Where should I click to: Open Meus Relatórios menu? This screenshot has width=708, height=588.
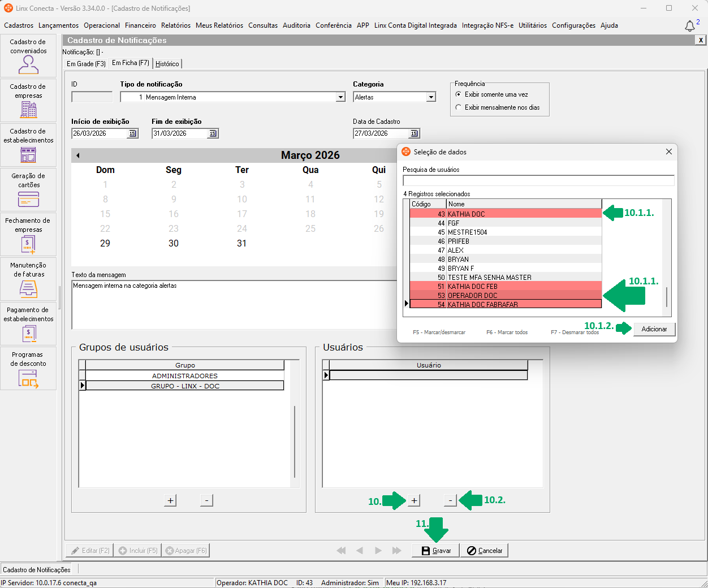pyautogui.click(x=219, y=25)
